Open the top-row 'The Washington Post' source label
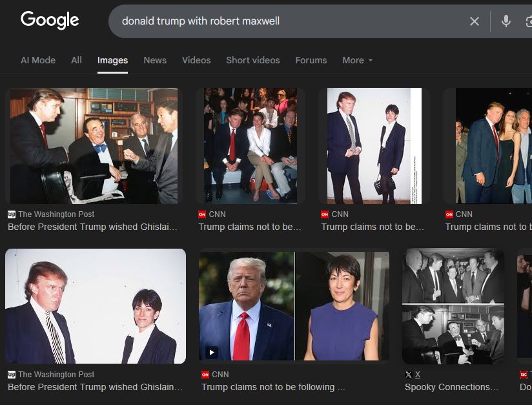Viewport: 532px width, 405px height. coord(56,214)
